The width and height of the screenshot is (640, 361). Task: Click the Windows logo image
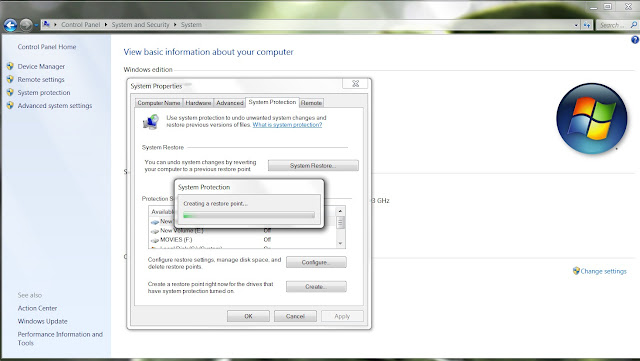pos(591,118)
